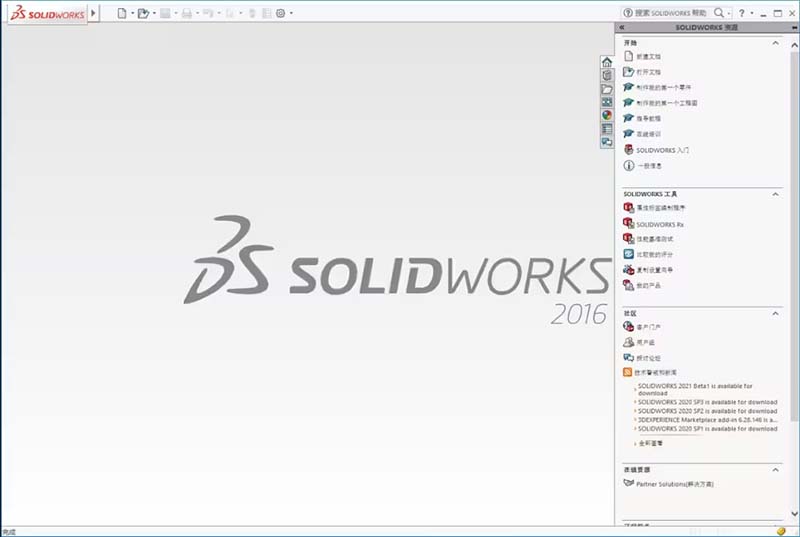
Task: Open the 一般信息 info link
Action: pyautogui.click(x=649, y=166)
